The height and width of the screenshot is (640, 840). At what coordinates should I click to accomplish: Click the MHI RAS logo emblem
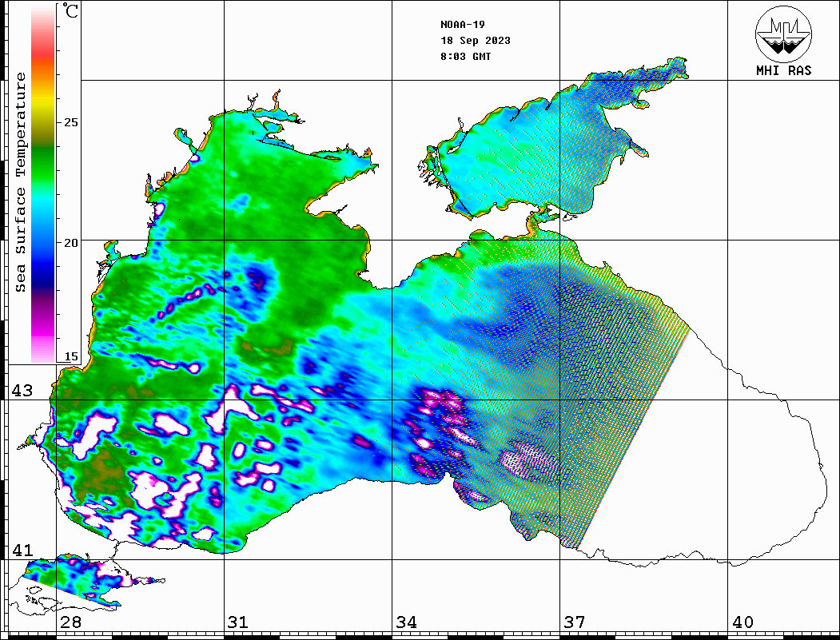coord(783,34)
